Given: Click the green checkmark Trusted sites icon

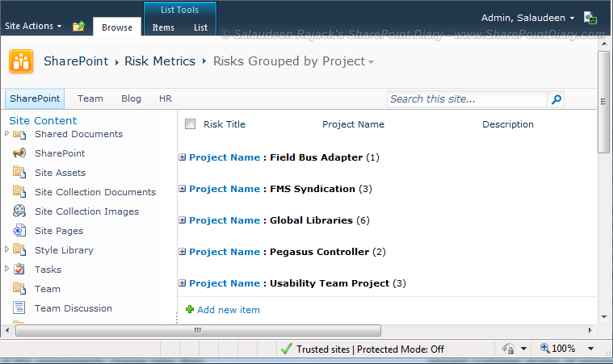Looking at the screenshot, I should pyautogui.click(x=287, y=349).
